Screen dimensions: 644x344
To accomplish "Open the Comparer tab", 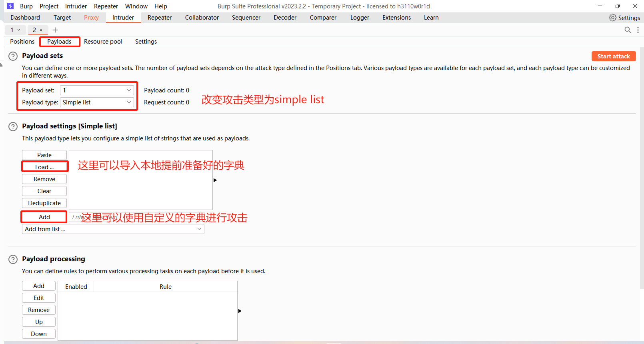I will [323, 18].
